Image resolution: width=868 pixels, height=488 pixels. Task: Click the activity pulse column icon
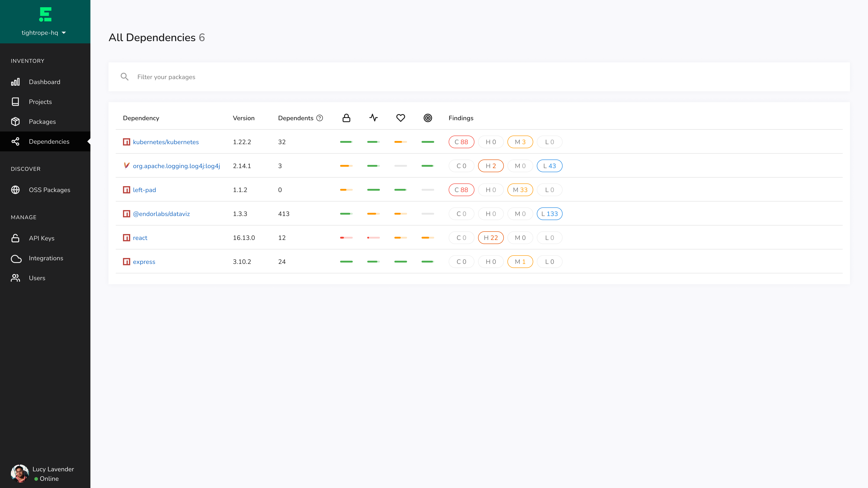[x=373, y=118]
